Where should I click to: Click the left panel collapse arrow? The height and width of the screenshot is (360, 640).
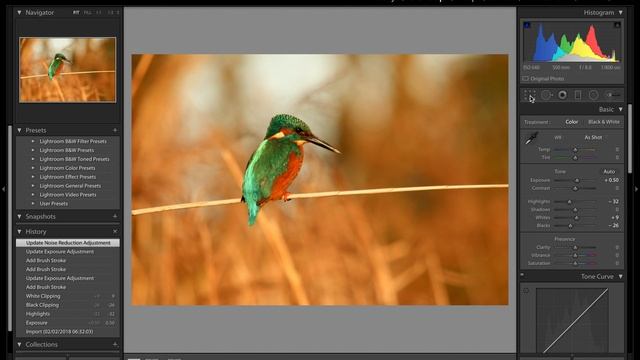[x=3, y=189]
